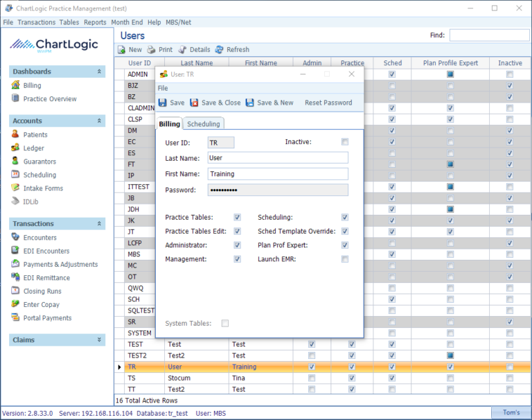Select the Stocum last name cell
Viewport: 532px width, 420px height.
[197, 378]
